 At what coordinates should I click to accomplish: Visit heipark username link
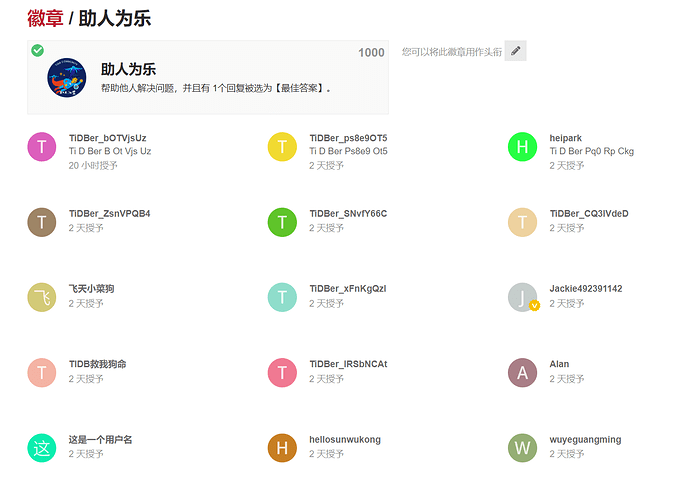[565, 138]
